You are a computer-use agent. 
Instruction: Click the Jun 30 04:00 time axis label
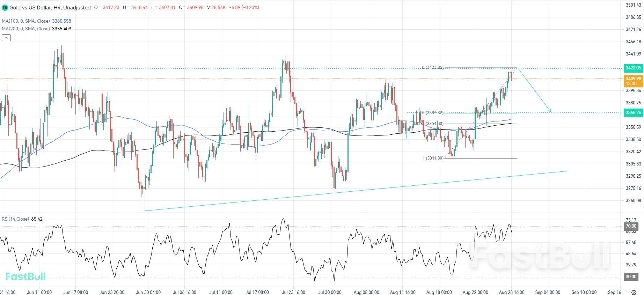[x=148, y=293]
